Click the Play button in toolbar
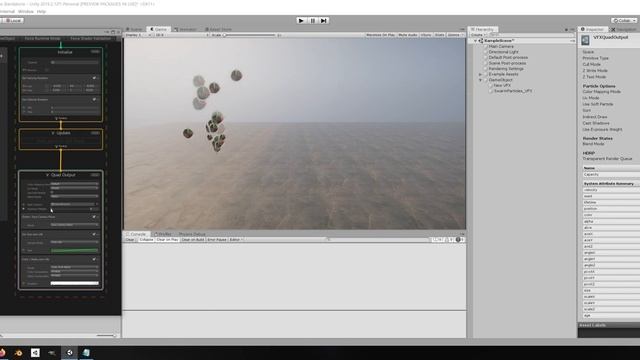The image size is (640, 360). tap(301, 20)
